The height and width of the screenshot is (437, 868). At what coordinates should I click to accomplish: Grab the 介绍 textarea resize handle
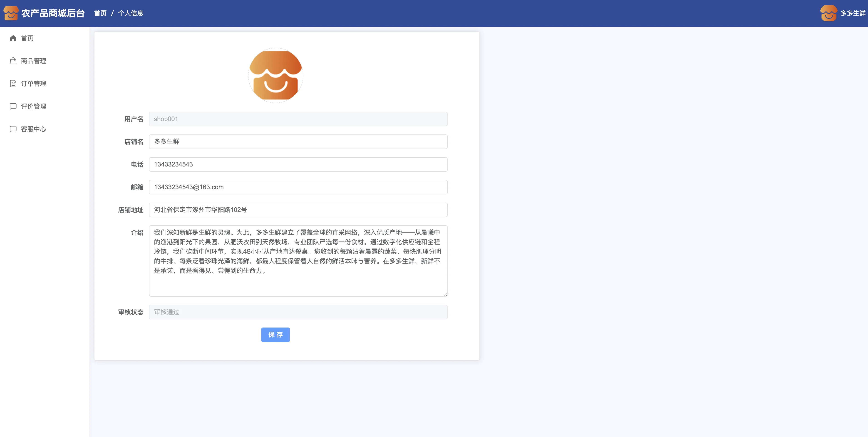pos(445,295)
